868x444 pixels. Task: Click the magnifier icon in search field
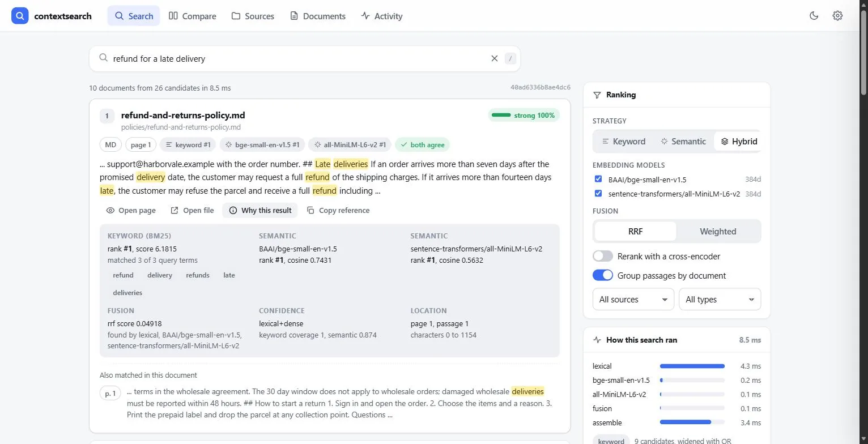point(103,58)
